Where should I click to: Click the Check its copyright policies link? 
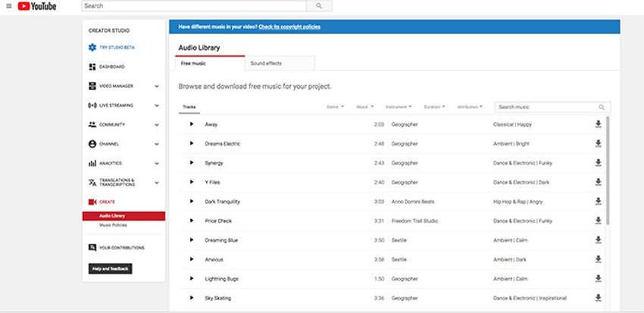pyautogui.click(x=289, y=27)
